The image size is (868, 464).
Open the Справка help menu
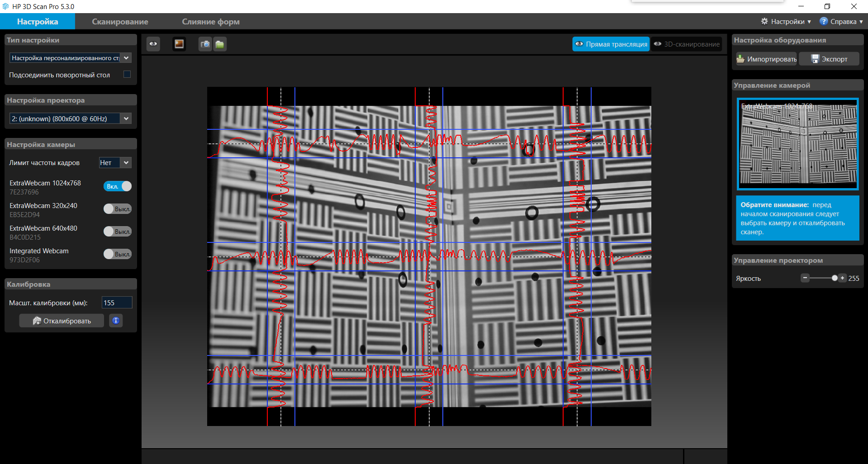tap(841, 21)
